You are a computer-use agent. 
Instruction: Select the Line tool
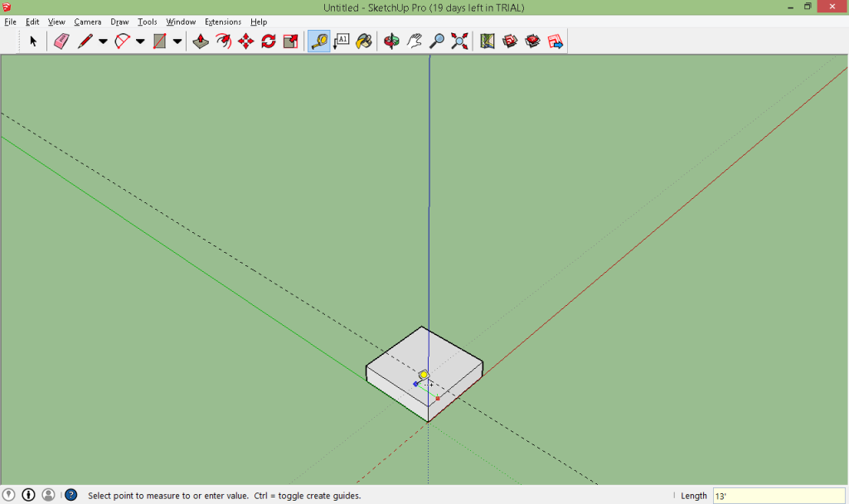(87, 40)
